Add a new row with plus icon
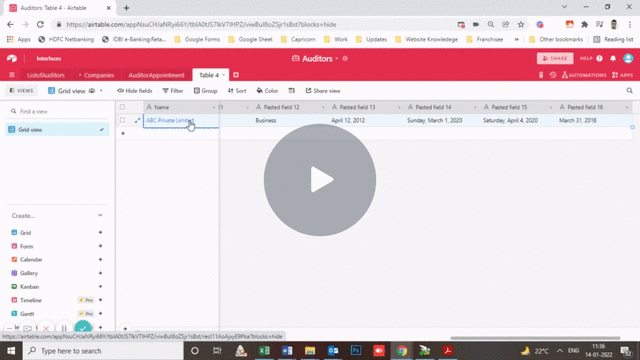 (x=123, y=133)
